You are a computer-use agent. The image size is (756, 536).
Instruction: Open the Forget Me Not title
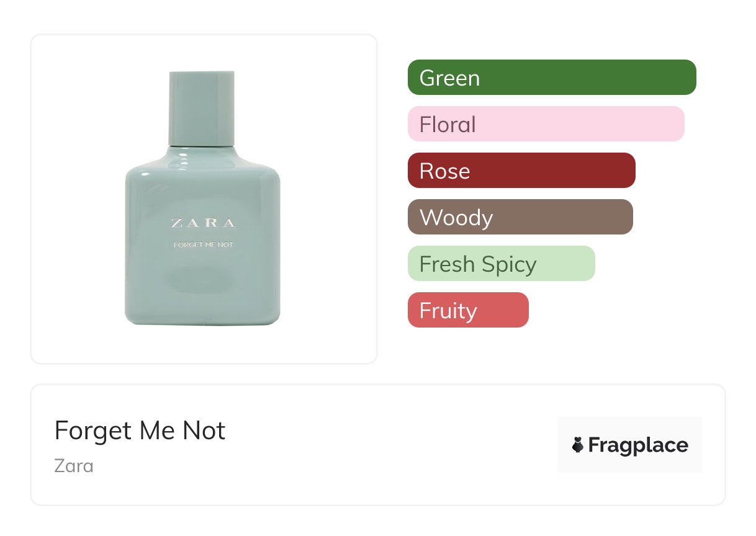(x=140, y=431)
